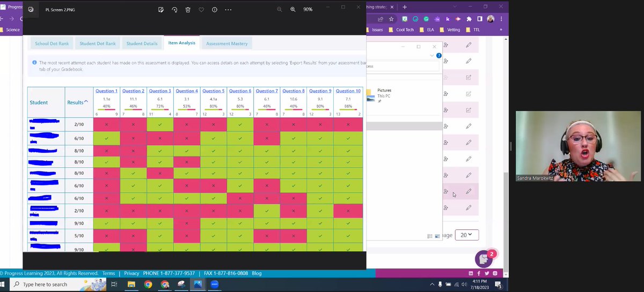Open the Question 7 column link
Viewport: 644px width, 292px height.
coord(267,91)
